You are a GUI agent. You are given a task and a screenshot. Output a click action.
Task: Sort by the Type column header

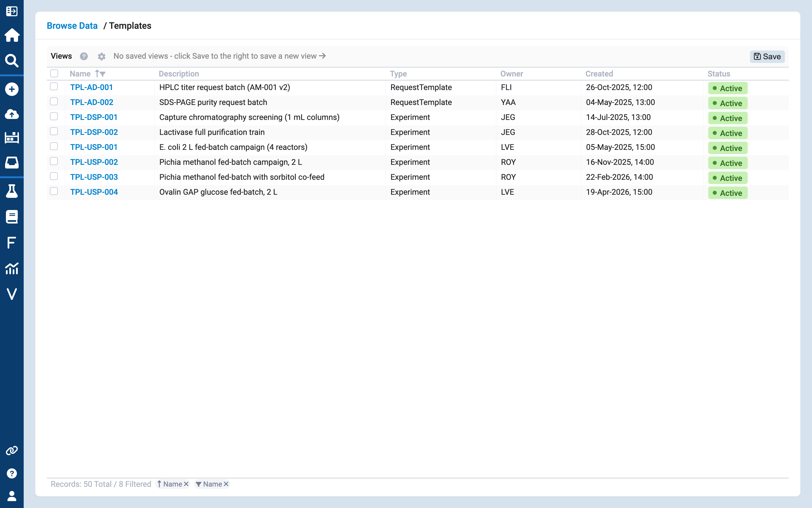[x=398, y=74]
